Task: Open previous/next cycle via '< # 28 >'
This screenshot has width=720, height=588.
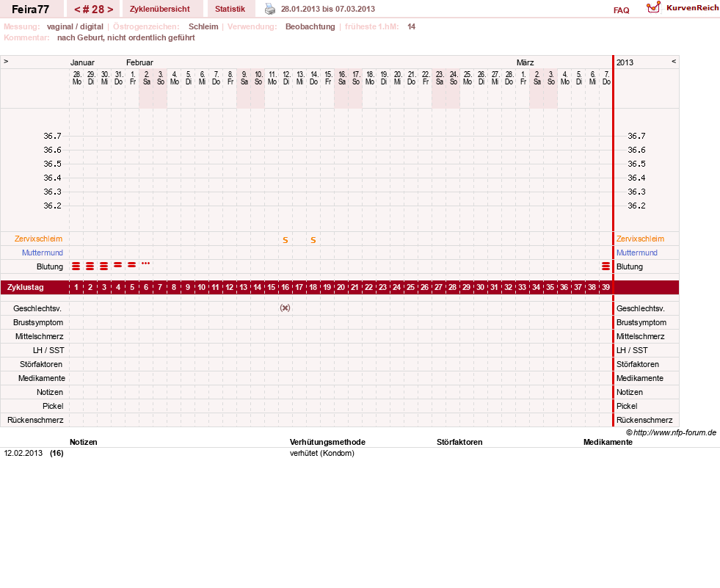Action: [93, 10]
